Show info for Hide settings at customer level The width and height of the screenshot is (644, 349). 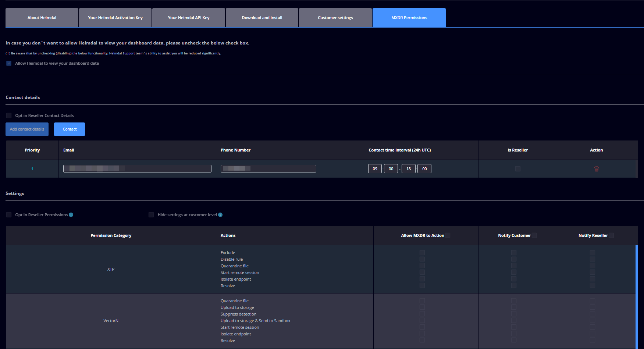[x=220, y=215]
